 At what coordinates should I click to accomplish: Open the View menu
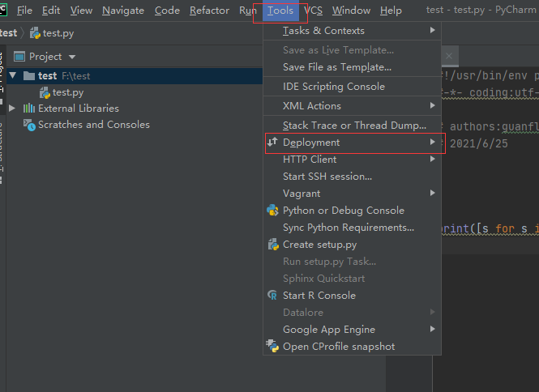pyautogui.click(x=81, y=11)
